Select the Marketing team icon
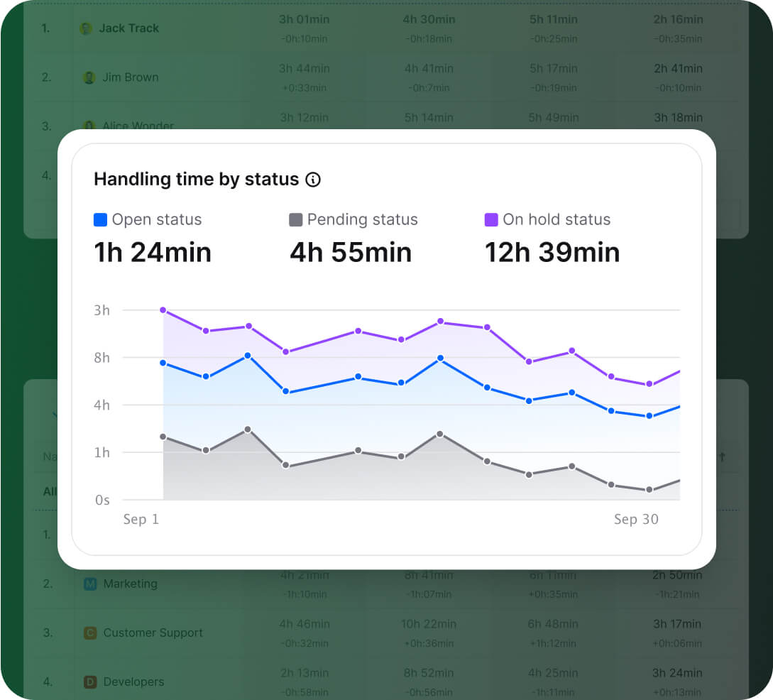773x700 pixels. click(89, 584)
